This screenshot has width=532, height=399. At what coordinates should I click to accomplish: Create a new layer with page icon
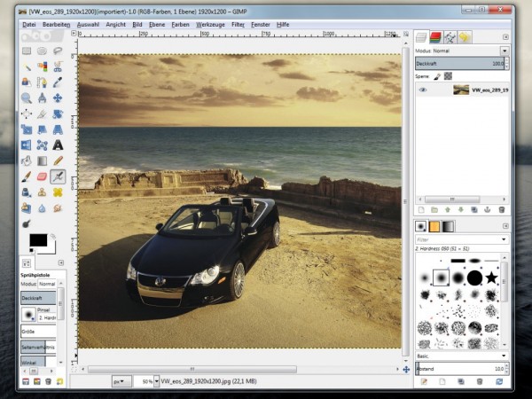coord(423,210)
